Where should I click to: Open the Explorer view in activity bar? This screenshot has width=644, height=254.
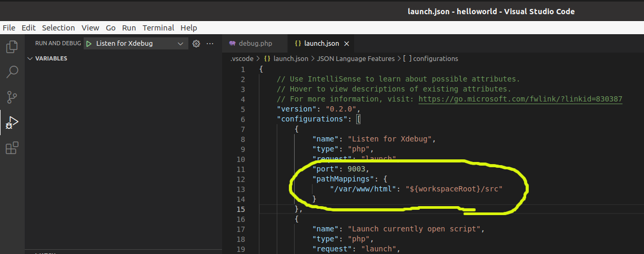point(12,47)
